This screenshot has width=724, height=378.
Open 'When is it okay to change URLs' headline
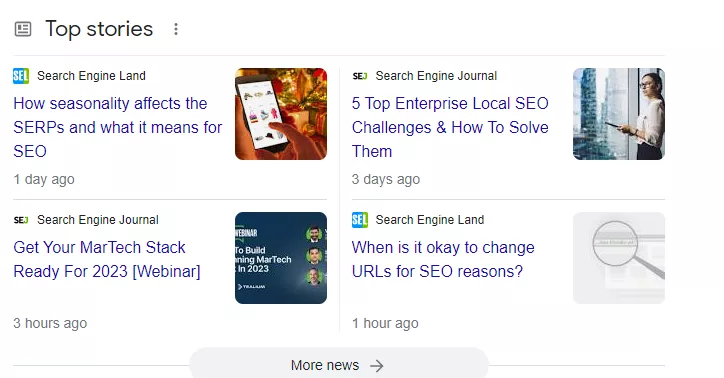pyautogui.click(x=443, y=259)
